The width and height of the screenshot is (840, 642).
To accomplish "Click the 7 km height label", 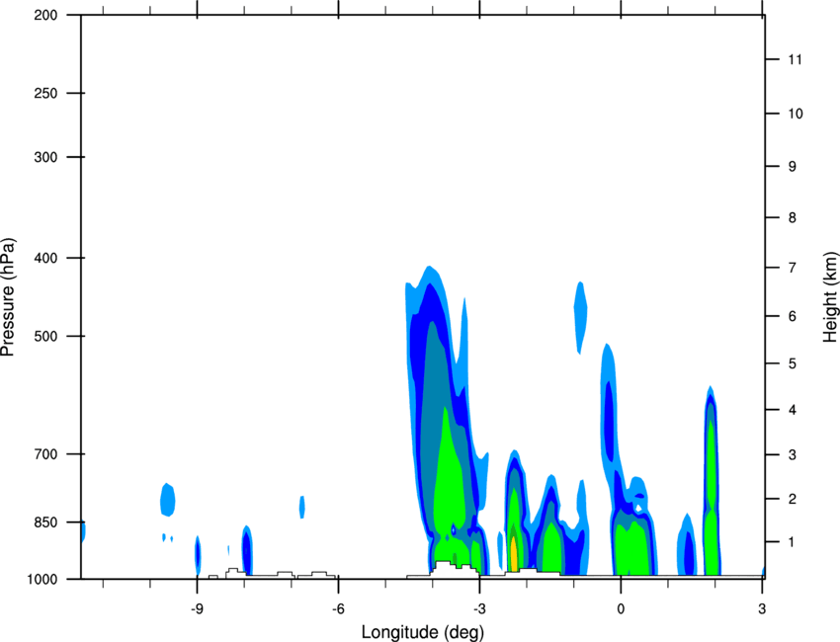I will 793,268.
